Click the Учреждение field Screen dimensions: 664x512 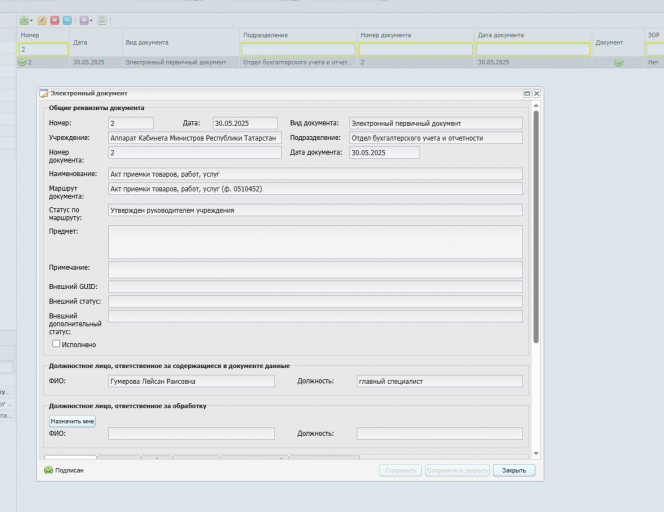click(x=195, y=138)
